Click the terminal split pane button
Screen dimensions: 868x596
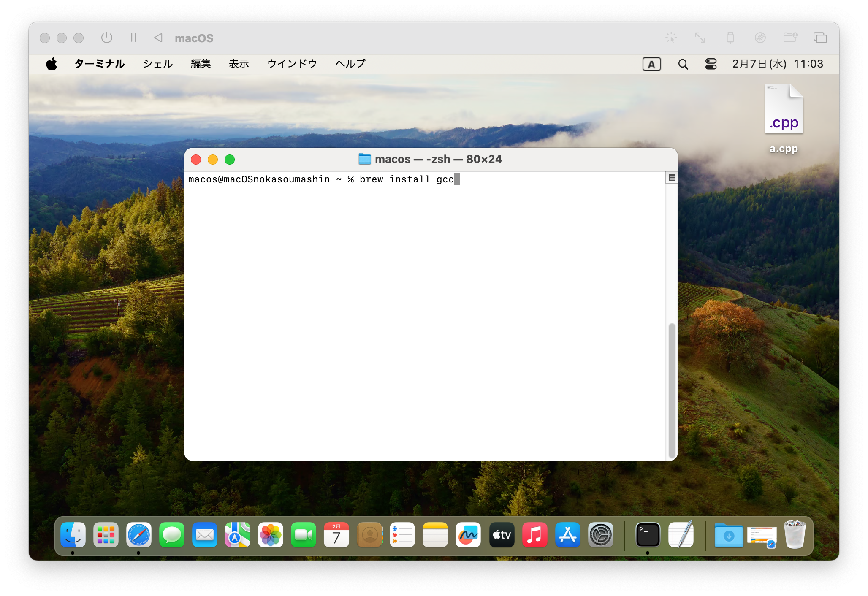pyautogui.click(x=672, y=178)
